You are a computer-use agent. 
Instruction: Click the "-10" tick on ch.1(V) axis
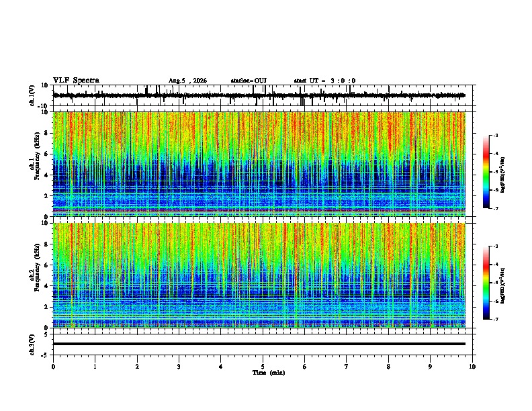[44, 106]
